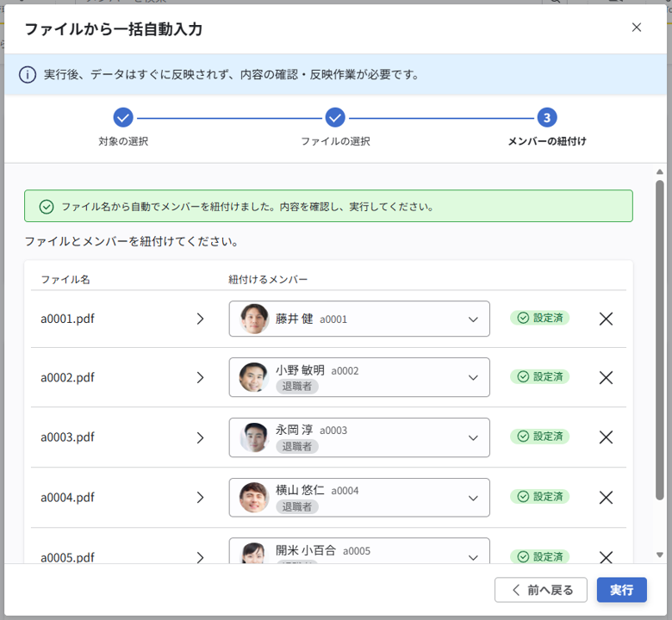Click the arrow next to a0005.pdf
Viewport: 672px width, 620px height.
(x=200, y=557)
